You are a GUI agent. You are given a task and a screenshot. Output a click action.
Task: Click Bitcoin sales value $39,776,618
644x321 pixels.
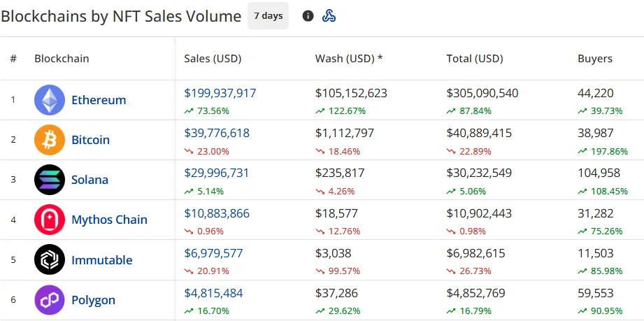(x=217, y=133)
